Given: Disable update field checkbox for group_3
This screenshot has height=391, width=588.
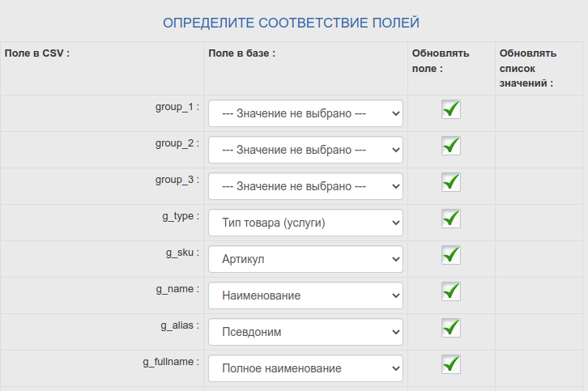Looking at the screenshot, I should 451,182.
